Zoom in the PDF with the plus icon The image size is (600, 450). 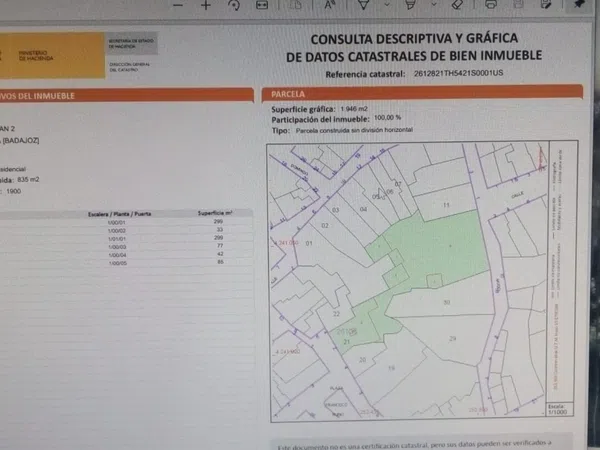pos(206,5)
